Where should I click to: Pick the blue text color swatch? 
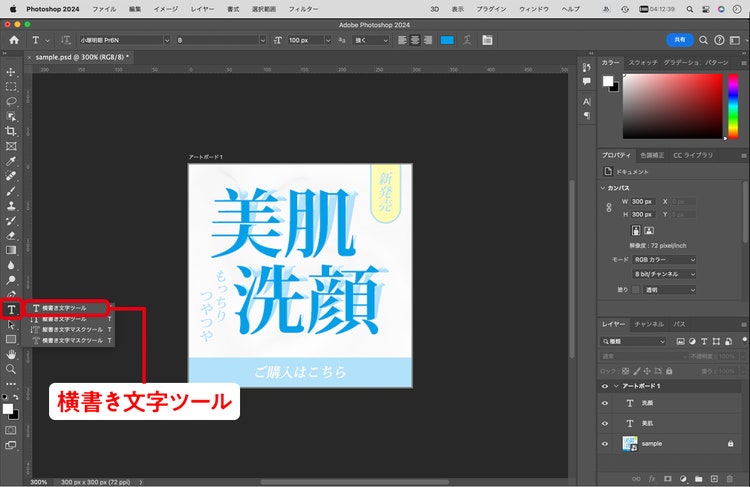(447, 40)
